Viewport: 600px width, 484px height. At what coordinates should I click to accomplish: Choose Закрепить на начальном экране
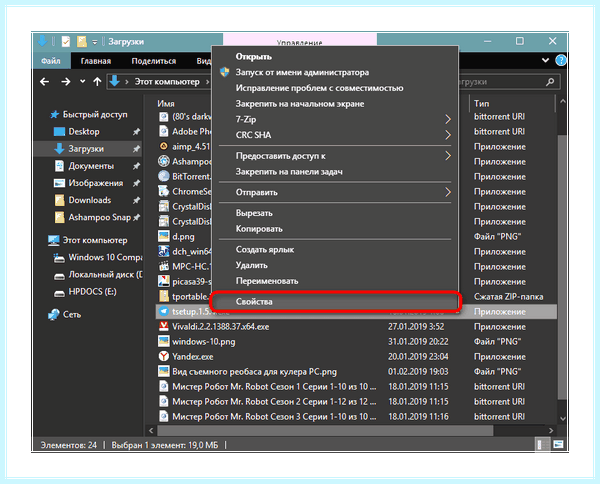[300, 104]
